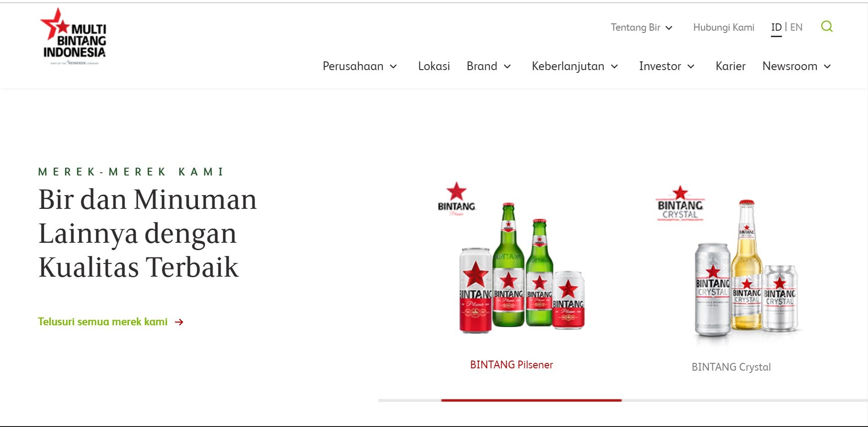Expand the Newsroom dropdown chevron

pos(827,66)
